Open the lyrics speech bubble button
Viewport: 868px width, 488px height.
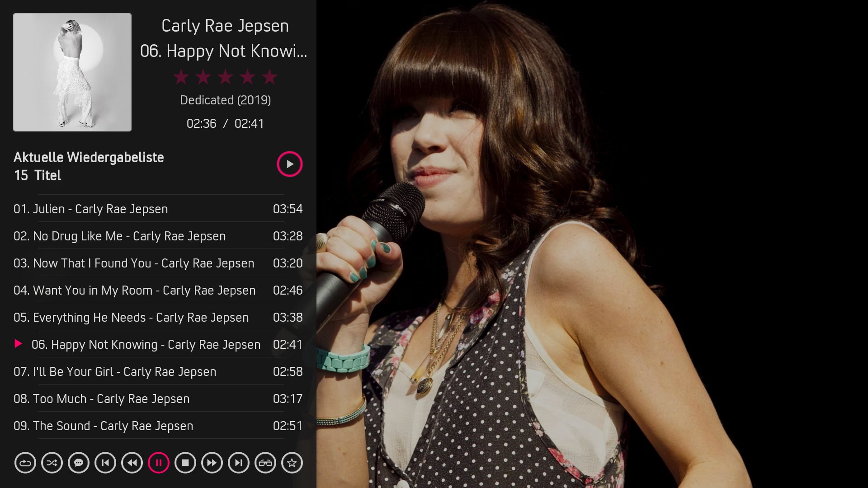tap(79, 463)
